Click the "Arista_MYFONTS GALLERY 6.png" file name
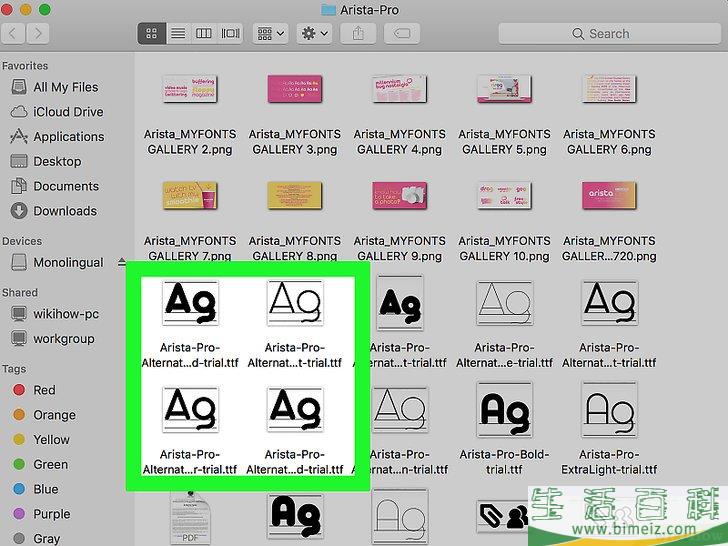 [609, 142]
